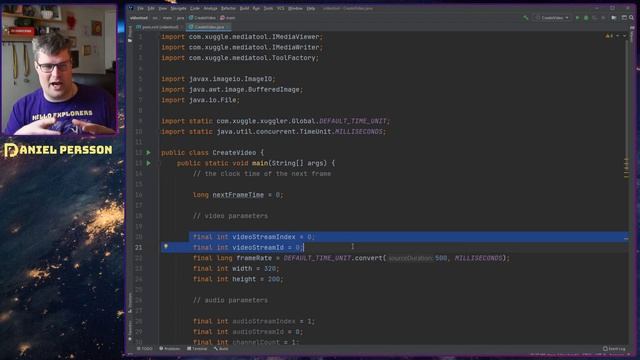Click 'audioStreamIndex' variable declaration
This screenshot has width=640, height=360.
tap(264, 322)
